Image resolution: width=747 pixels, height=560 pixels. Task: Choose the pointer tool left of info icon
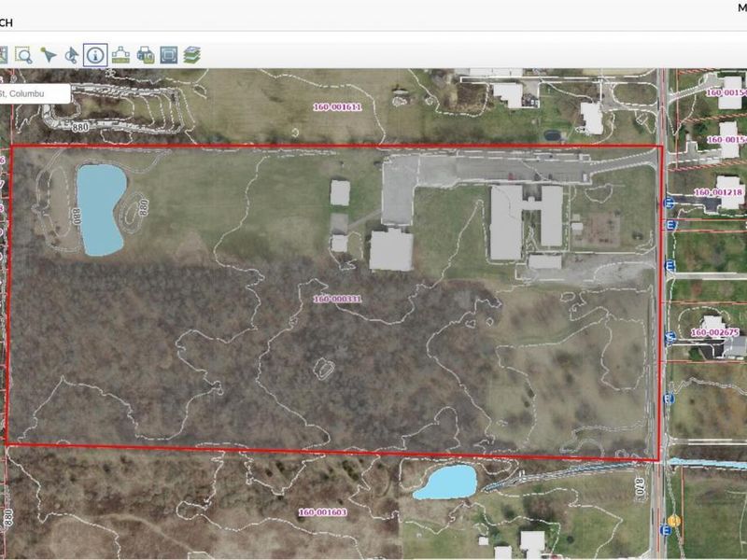72,55
